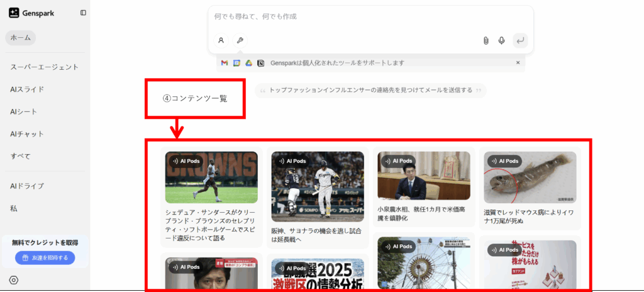
Task: Select ホーム in the sidebar
Action: pos(21,38)
